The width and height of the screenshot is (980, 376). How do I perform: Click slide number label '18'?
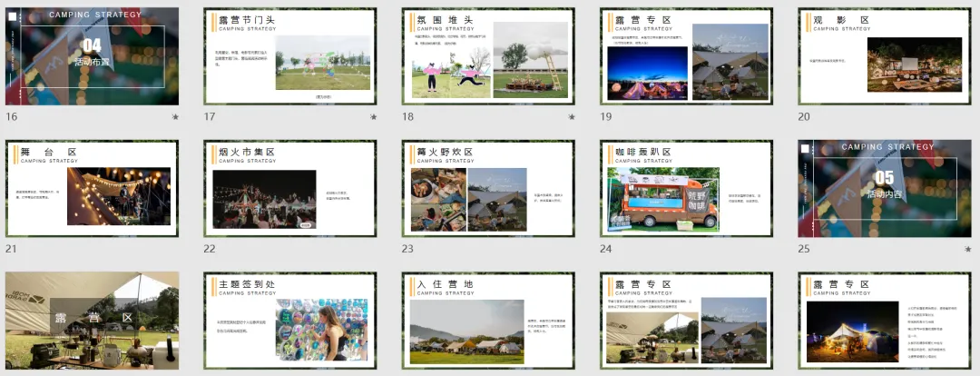tap(407, 117)
